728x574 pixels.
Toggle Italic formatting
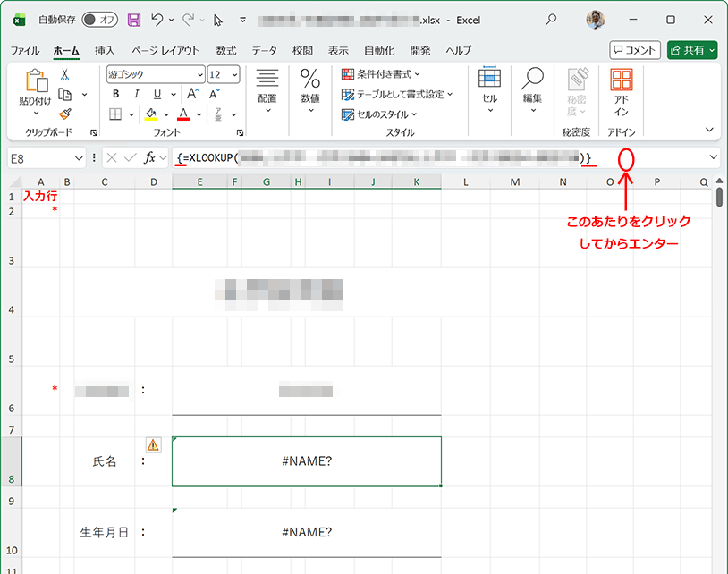tap(136, 94)
